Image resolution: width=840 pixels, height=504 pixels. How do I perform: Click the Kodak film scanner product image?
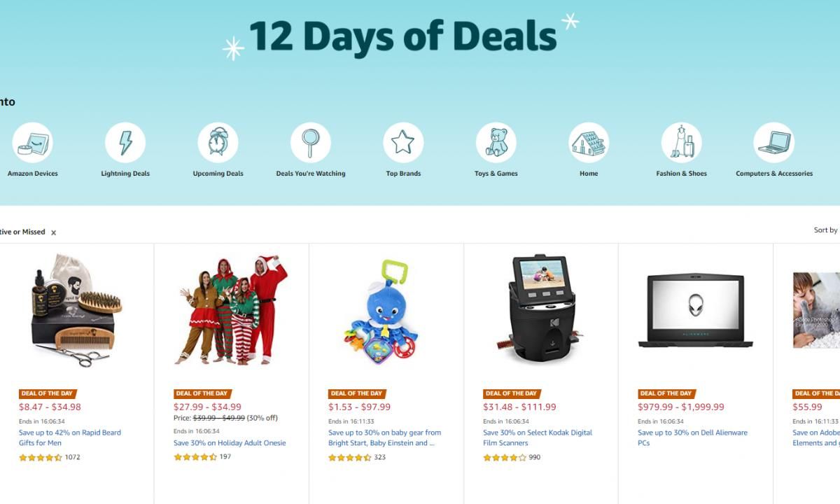pos(540,311)
